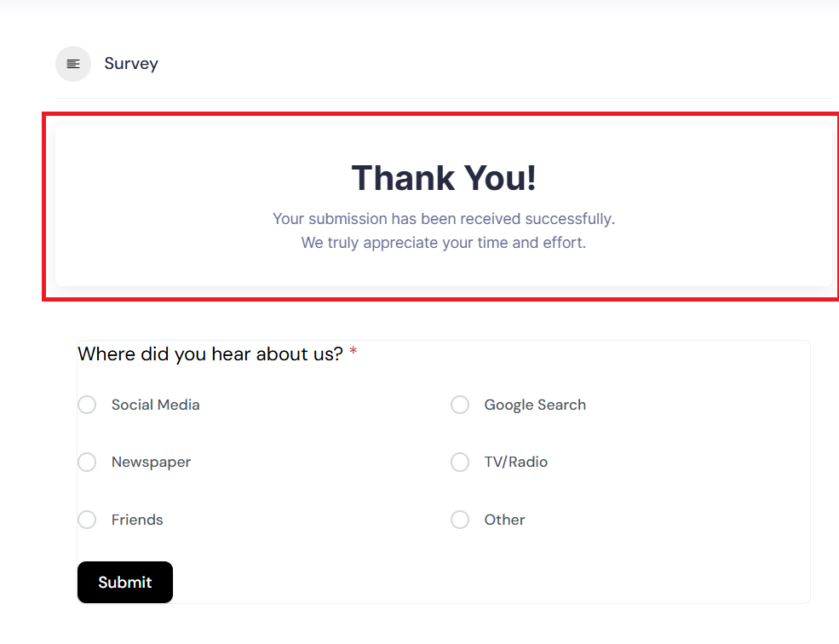Mark the Other radio button
The width and height of the screenshot is (839, 644).
click(x=460, y=520)
